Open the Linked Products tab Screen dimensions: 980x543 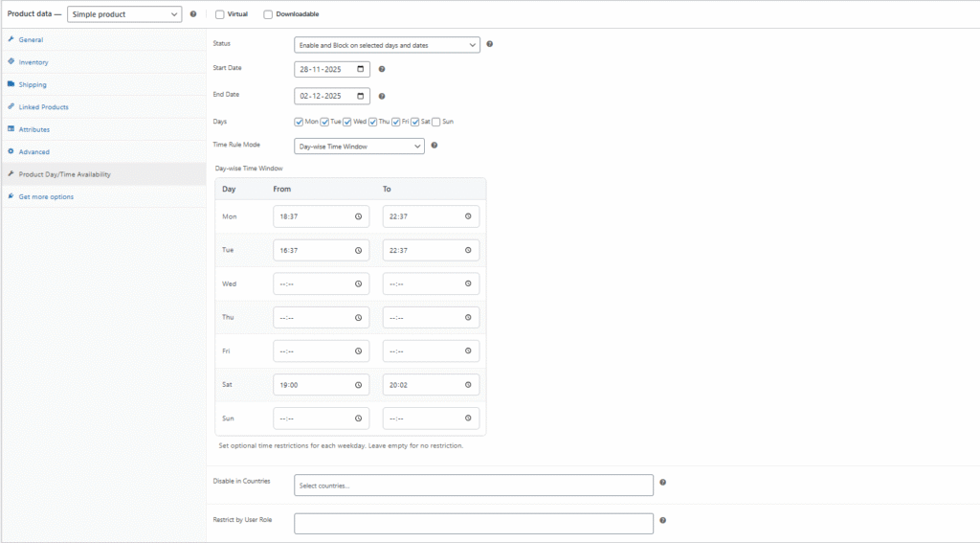coord(103,107)
